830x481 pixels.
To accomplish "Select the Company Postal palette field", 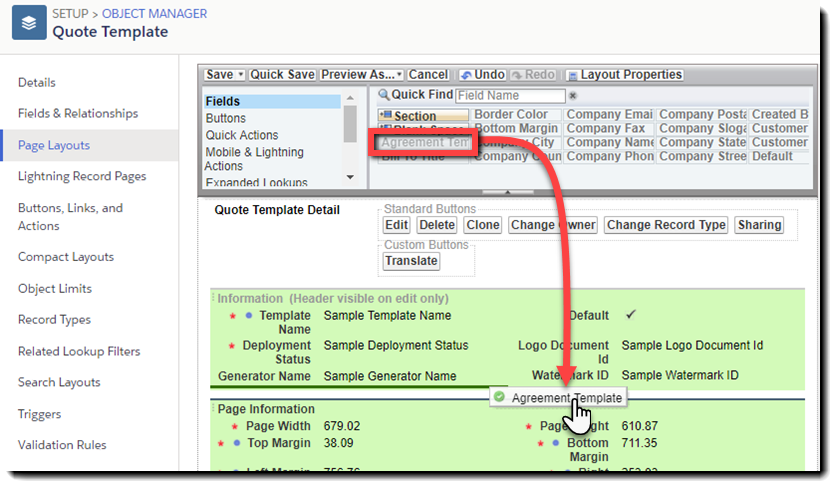I will pyautogui.click(x=702, y=114).
